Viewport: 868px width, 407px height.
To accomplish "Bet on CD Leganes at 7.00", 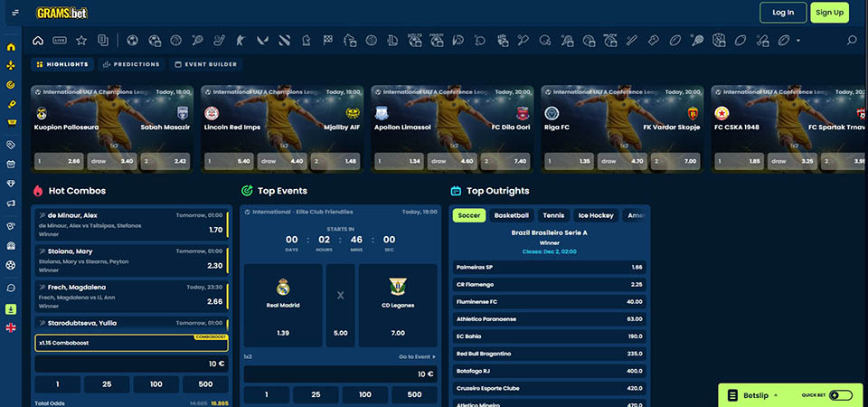I will point(398,306).
